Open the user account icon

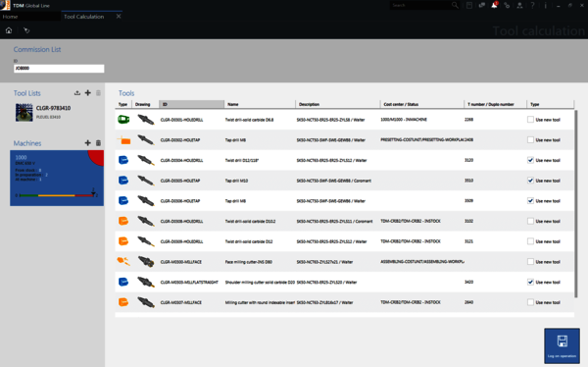[x=519, y=5]
